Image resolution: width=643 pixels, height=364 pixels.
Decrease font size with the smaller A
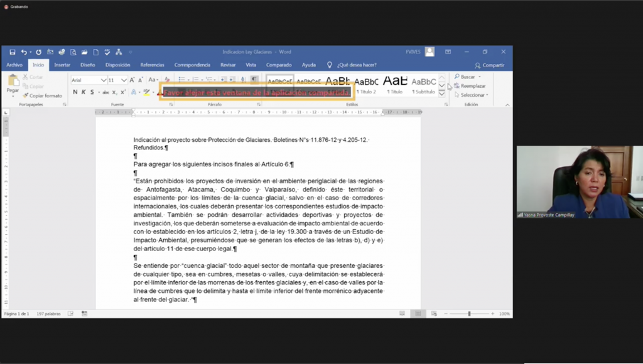point(140,80)
